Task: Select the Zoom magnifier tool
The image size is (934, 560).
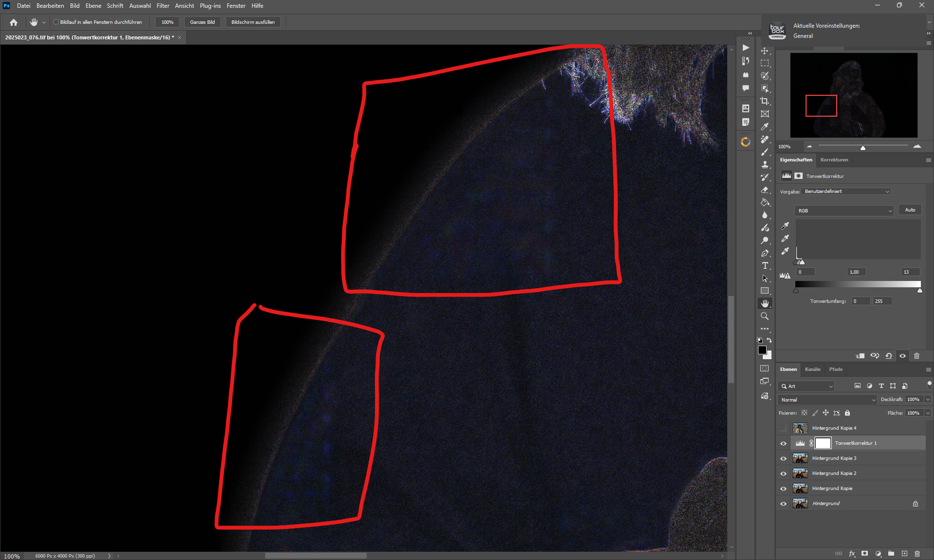Action: [765, 316]
